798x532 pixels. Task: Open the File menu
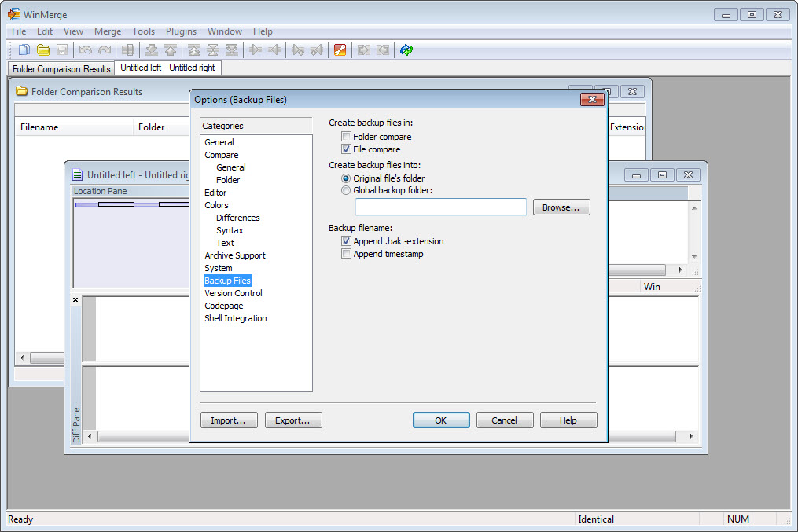coord(19,31)
